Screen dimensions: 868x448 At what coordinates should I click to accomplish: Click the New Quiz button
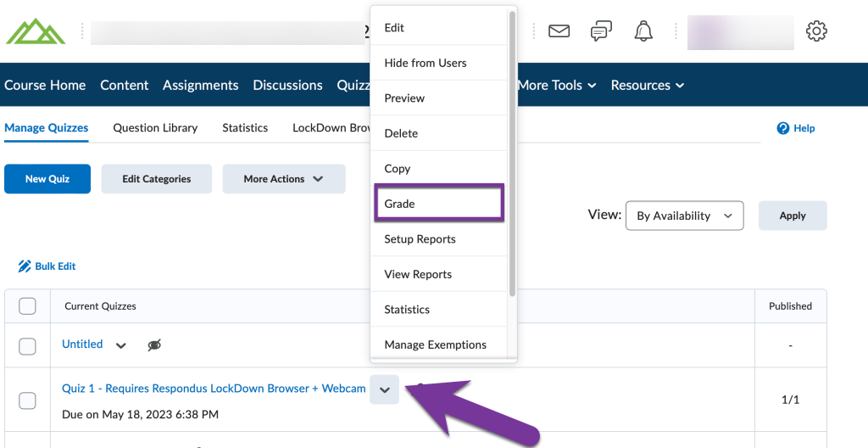click(47, 179)
